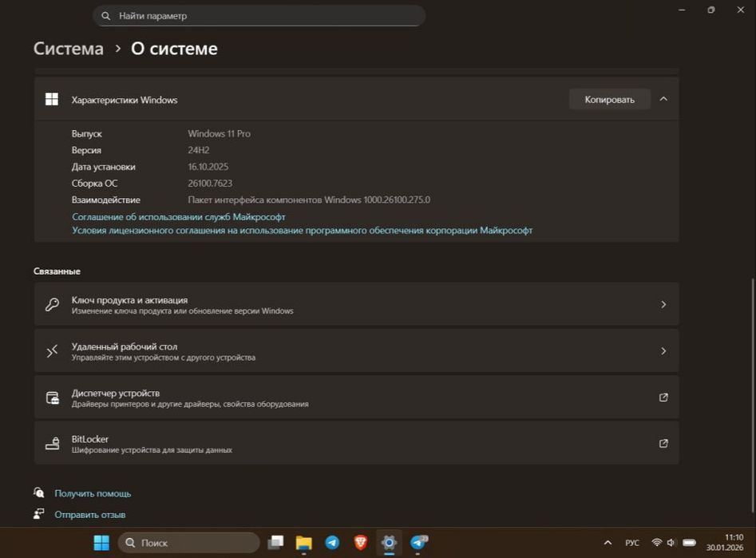Click the Отправить отзыв link
756x558 pixels.
coord(90,515)
